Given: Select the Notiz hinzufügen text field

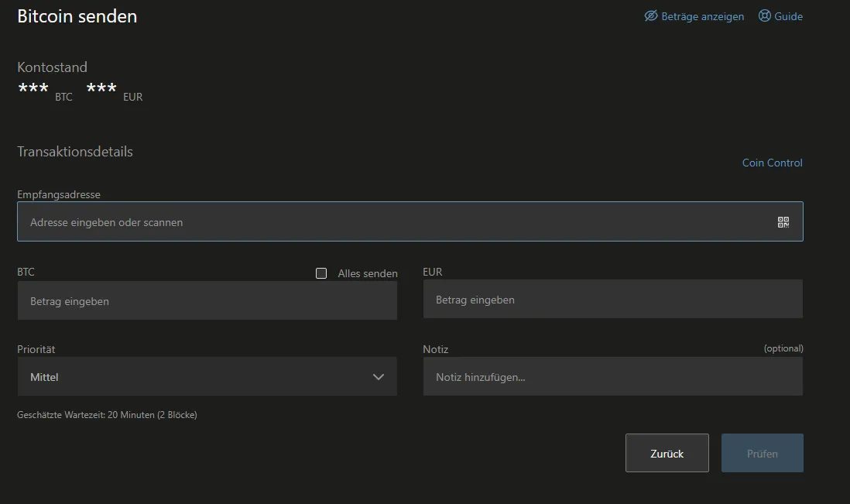Looking at the screenshot, I should (612, 376).
